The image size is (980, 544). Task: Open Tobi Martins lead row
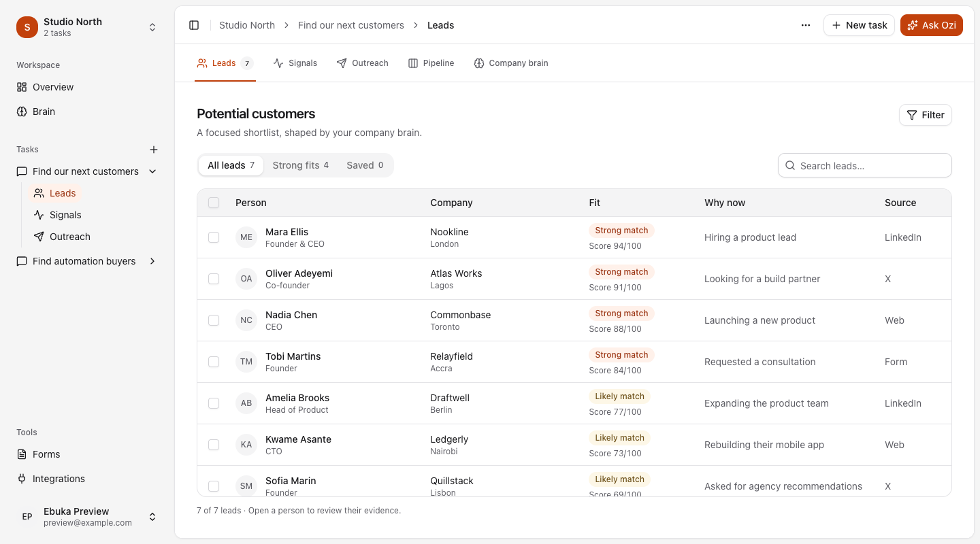click(x=574, y=362)
